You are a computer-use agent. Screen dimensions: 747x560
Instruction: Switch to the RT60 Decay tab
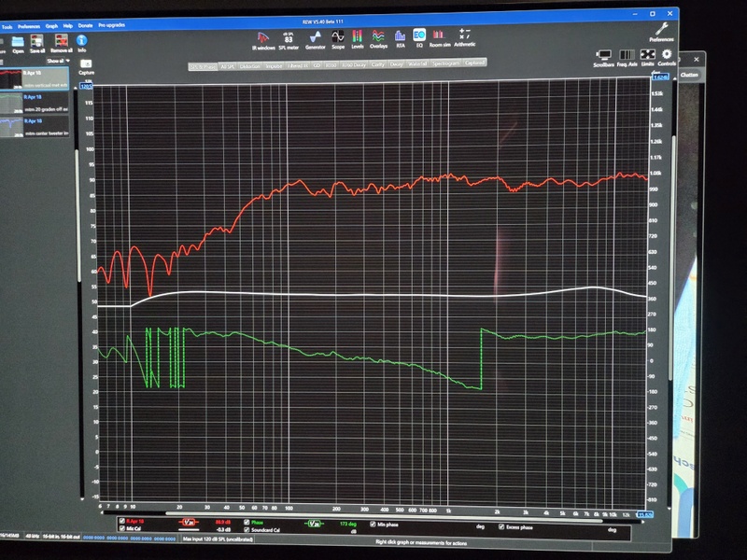(354, 64)
